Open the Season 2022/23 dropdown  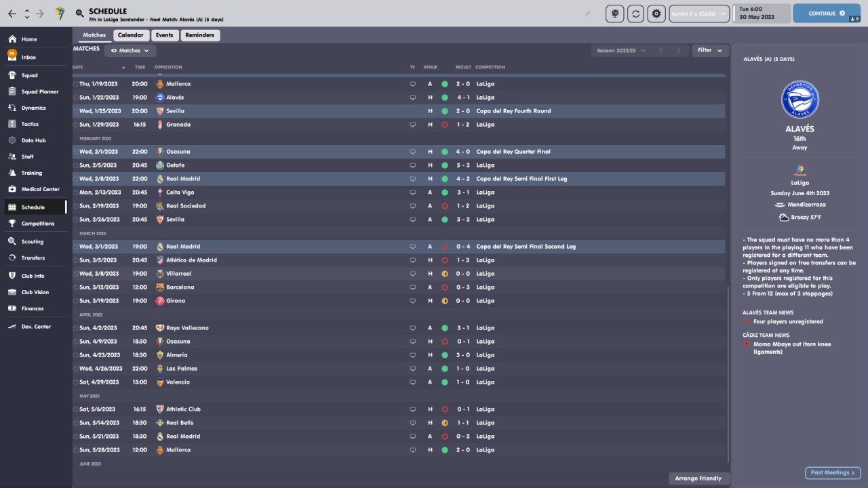(x=620, y=50)
